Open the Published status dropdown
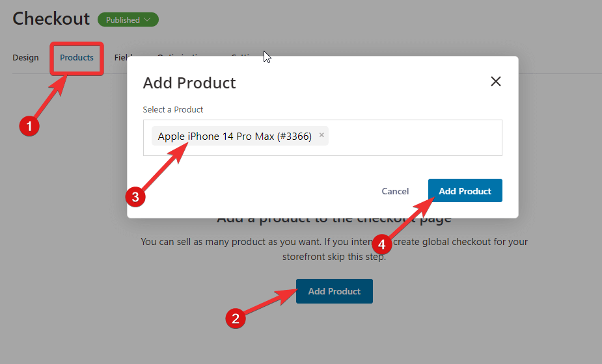The height and width of the screenshot is (364, 602). point(128,19)
